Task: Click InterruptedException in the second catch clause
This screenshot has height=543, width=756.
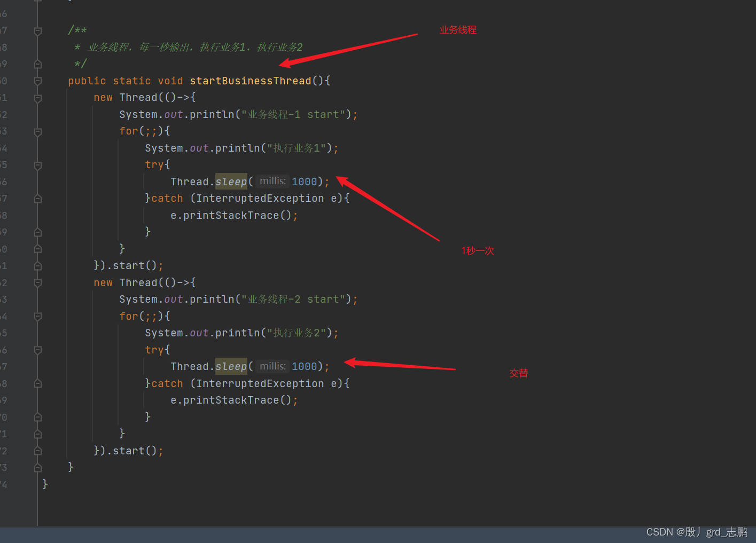Action: (x=260, y=383)
